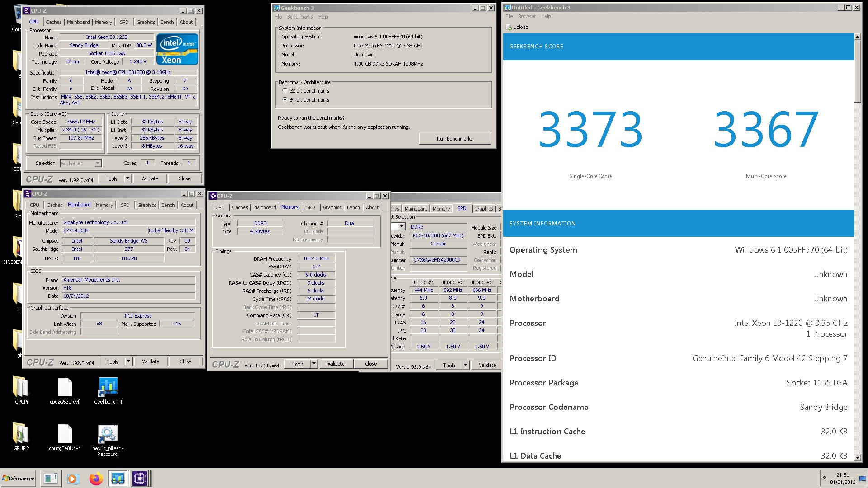The image size is (868, 488).
Task: Click the DRAM Frequency value field
Action: click(316, 258)
